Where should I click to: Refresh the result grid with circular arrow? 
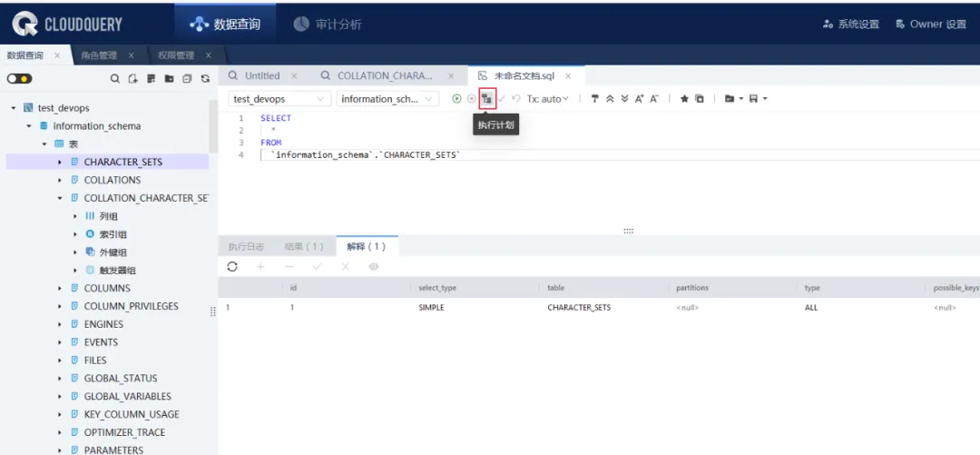(x=232, y=266)
